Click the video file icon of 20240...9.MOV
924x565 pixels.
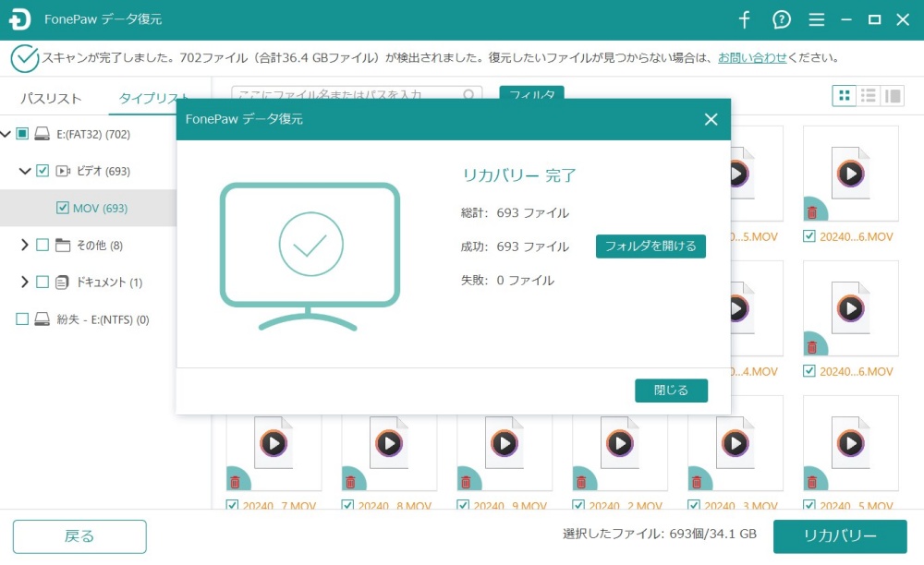point(504,442)
